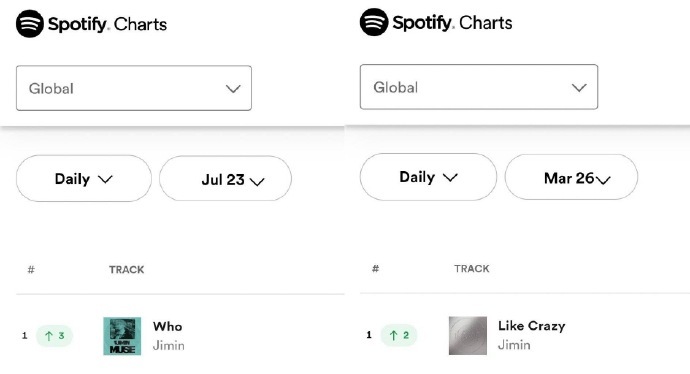Screen dimensions: 690x374
Task: Click the left TRACK column header
Action: point(127,270)
